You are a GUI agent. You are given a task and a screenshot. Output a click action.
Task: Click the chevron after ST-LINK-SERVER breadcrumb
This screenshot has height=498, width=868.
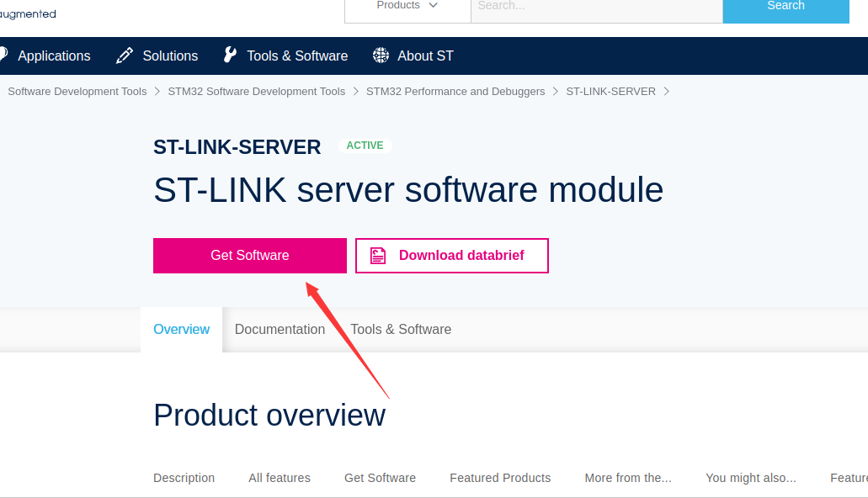(x=667, y=92)
